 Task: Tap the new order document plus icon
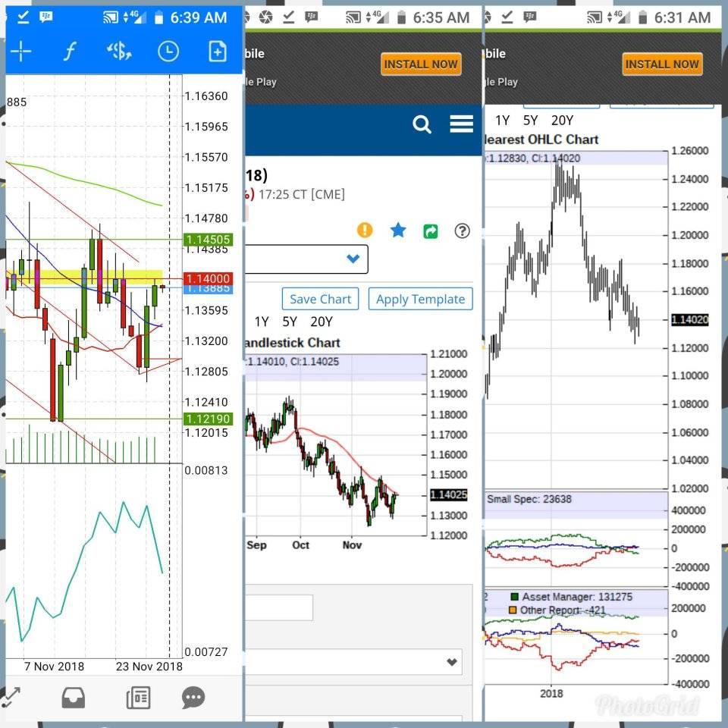(218, 51)
